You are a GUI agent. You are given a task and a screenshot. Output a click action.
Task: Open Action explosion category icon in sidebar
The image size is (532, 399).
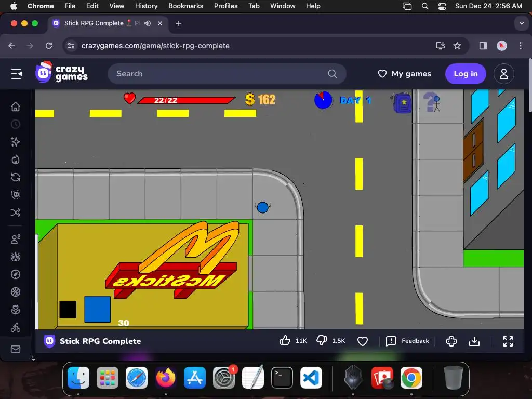pyautogui.click(x=15, y=257)
